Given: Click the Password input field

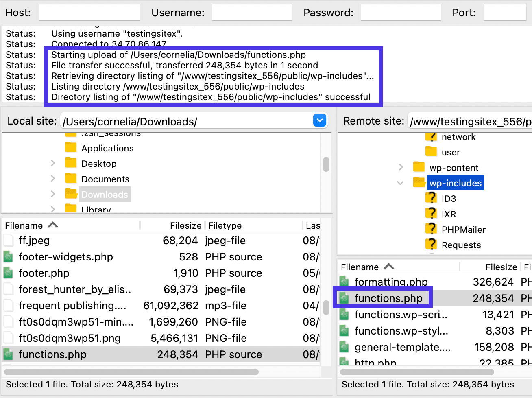Looking at the screenshot, I should pyautogui.click(x=401, y=13).
